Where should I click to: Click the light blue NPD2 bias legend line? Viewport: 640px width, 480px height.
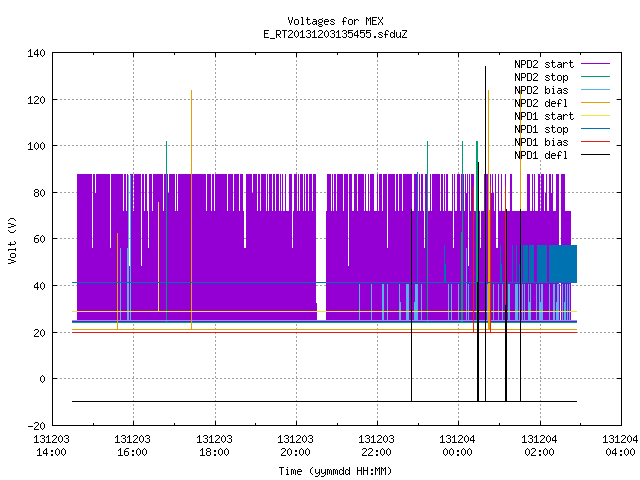pyautogui.click(x=596, y=90)
